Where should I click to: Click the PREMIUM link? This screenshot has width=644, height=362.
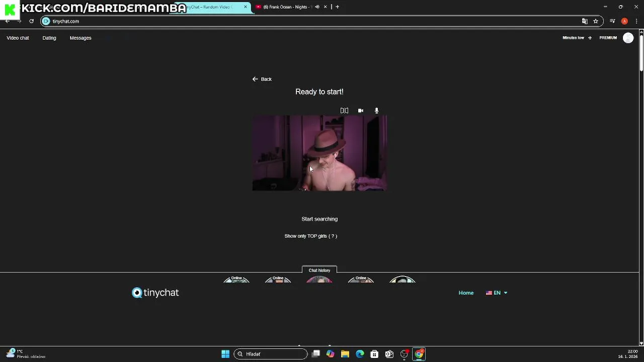coord(608,38)
